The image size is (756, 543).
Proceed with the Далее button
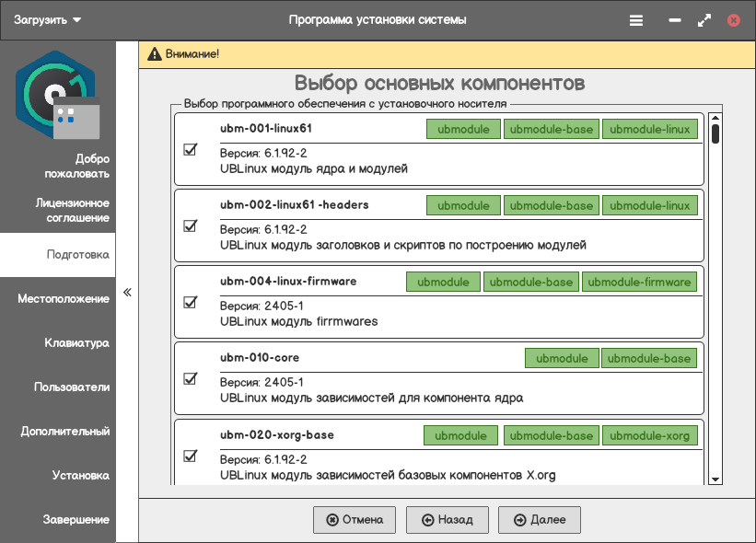point(540,520)
